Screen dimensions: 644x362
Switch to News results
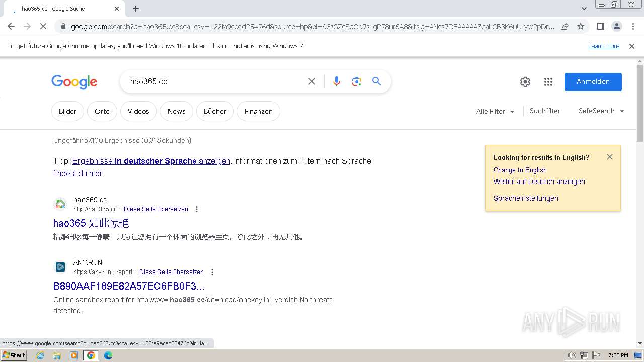pos(177,111)
